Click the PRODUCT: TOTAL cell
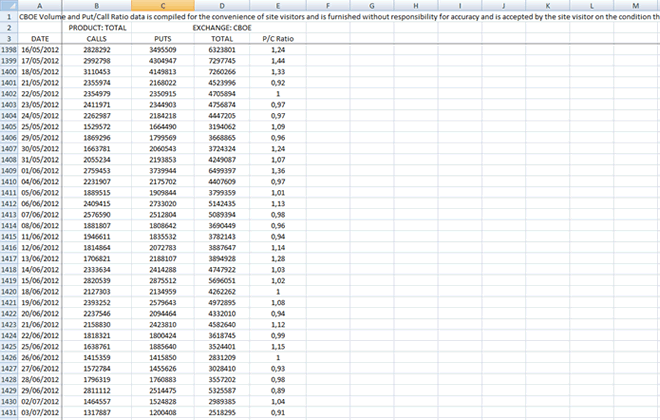This screenshot has height=420, width=660. tap(97, 28)
